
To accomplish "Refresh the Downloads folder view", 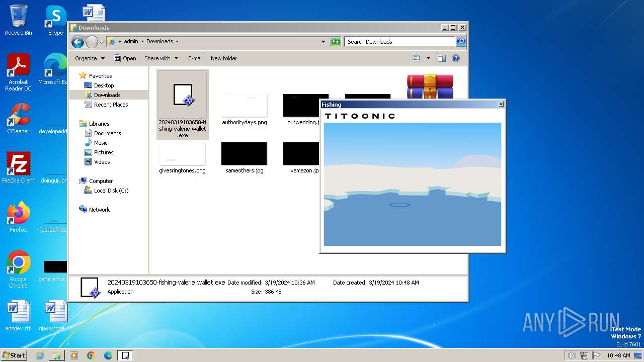I will [336, 42].
